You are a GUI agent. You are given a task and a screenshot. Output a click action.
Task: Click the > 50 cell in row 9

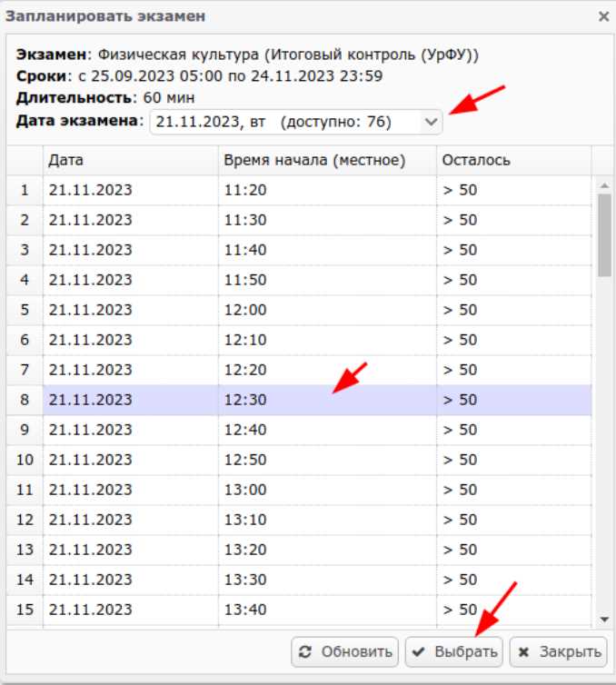tap(513, 430)
